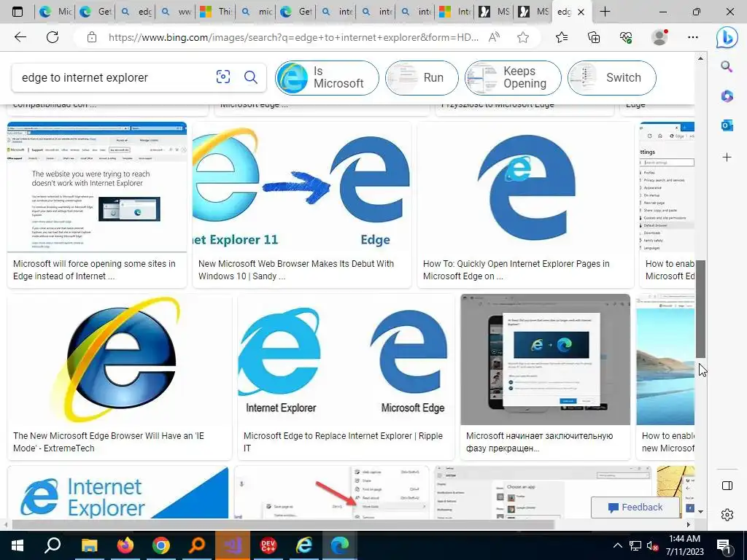Open the Edge logo containing IE image
Screen dimensions: 747x560
tap(525, 187)
